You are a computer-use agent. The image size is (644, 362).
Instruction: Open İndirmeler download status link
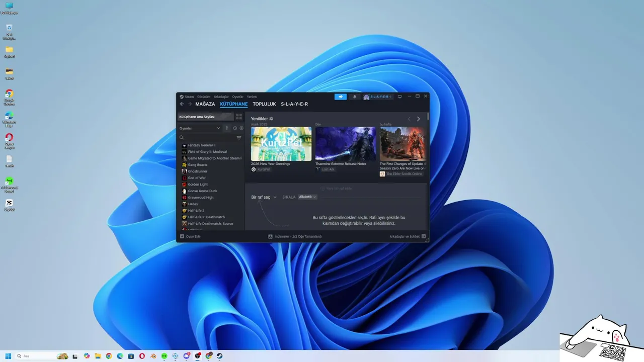tap(298, 236)
